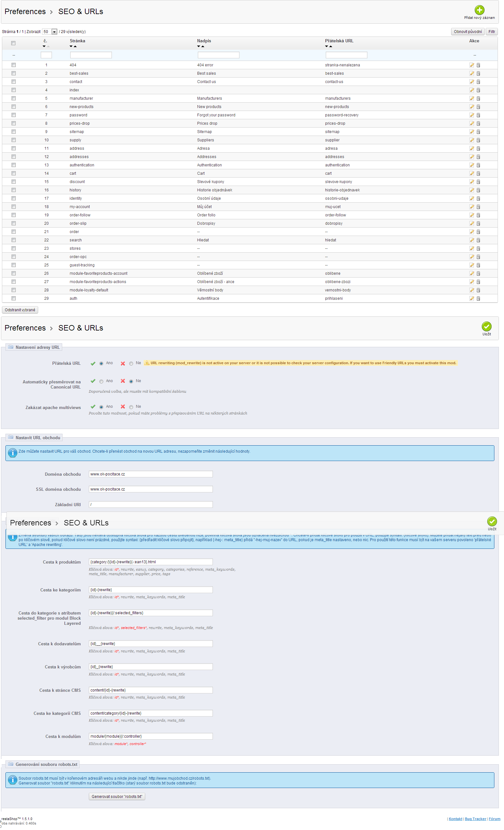This screenshot has height=830, width=504.
Task: Delete the manufacturer row
Action: pyautogui.click(x=478, y=98)
